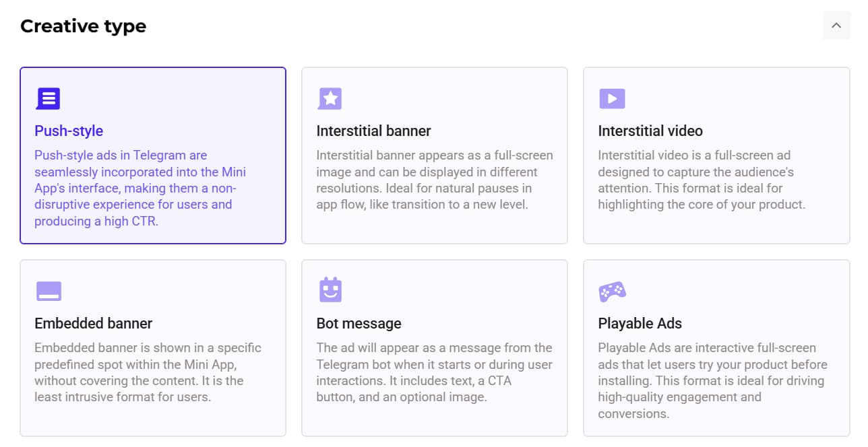
Task: Choose the Bot message title
Action: pos(359,323)
